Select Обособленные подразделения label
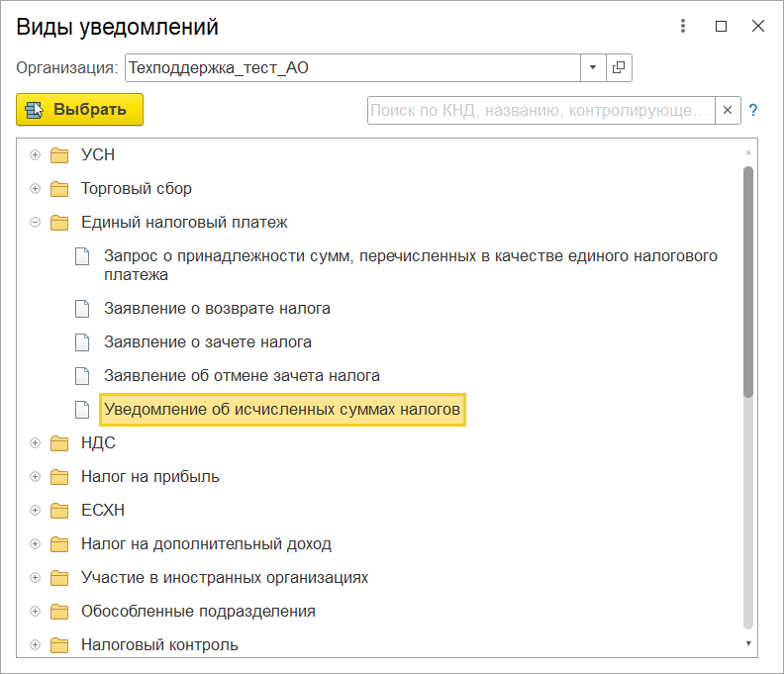Image resolution: width=784 pixels, height=674 pixels. click(199, 611)
